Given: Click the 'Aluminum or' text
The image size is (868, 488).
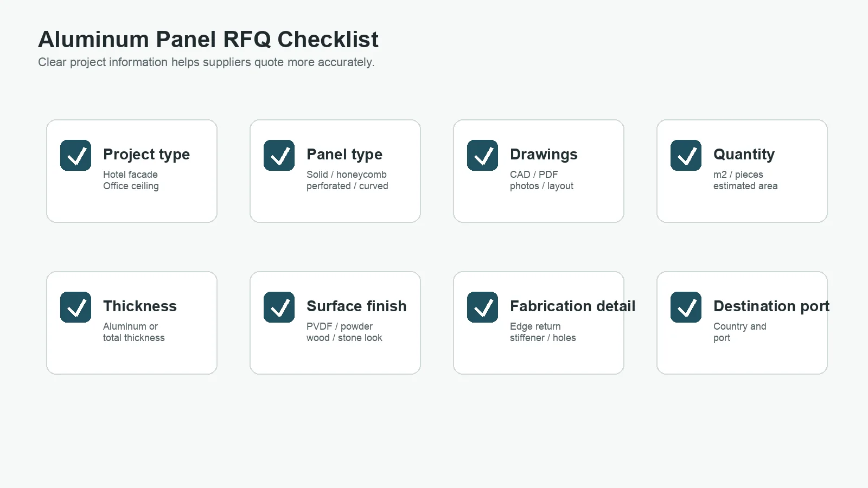Looking at the screenshot, I should pyautogui.click(x=130, y=326).
